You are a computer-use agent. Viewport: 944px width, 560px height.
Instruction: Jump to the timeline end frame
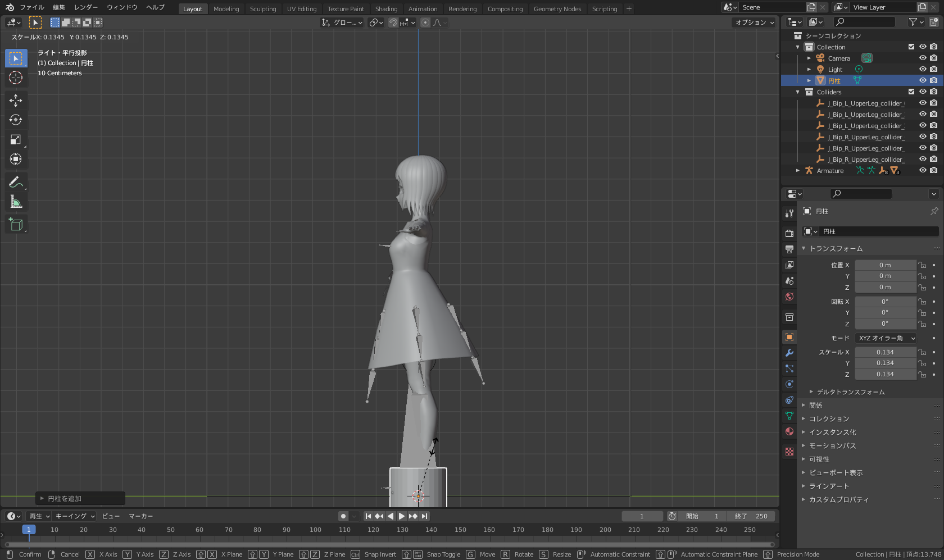425,516
